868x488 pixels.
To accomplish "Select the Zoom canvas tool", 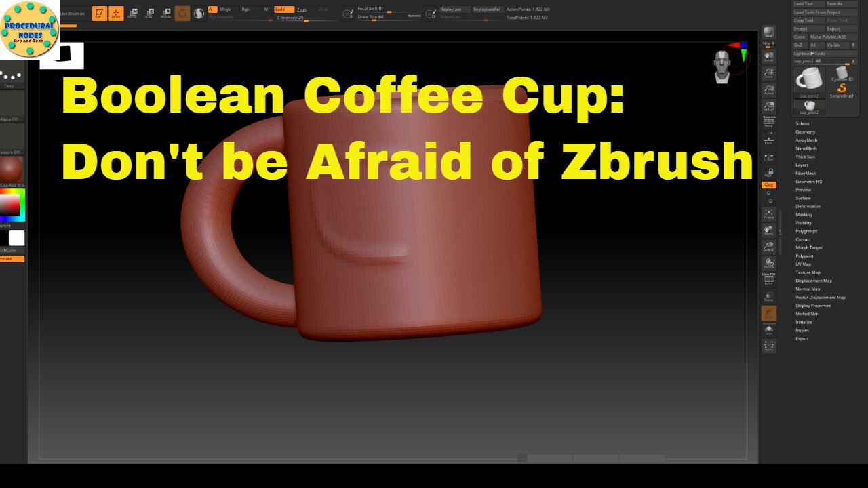I will 768,73.
